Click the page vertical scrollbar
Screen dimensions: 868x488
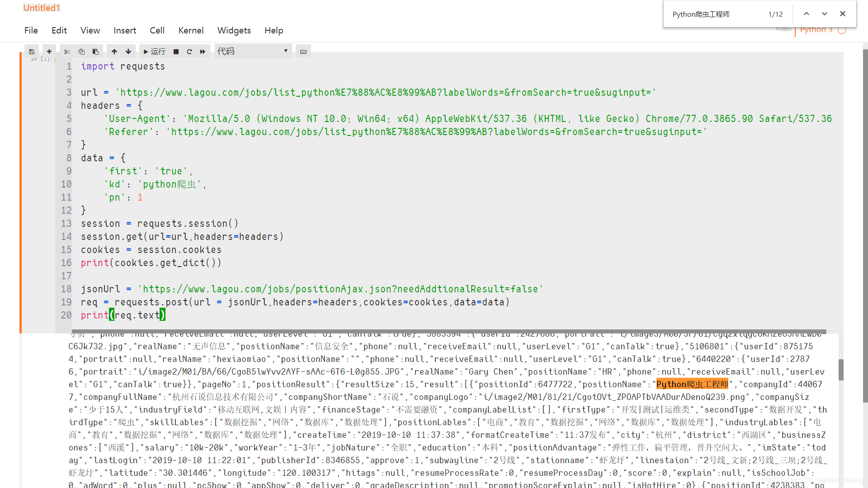pyautogui.click(x=865, y=226)
